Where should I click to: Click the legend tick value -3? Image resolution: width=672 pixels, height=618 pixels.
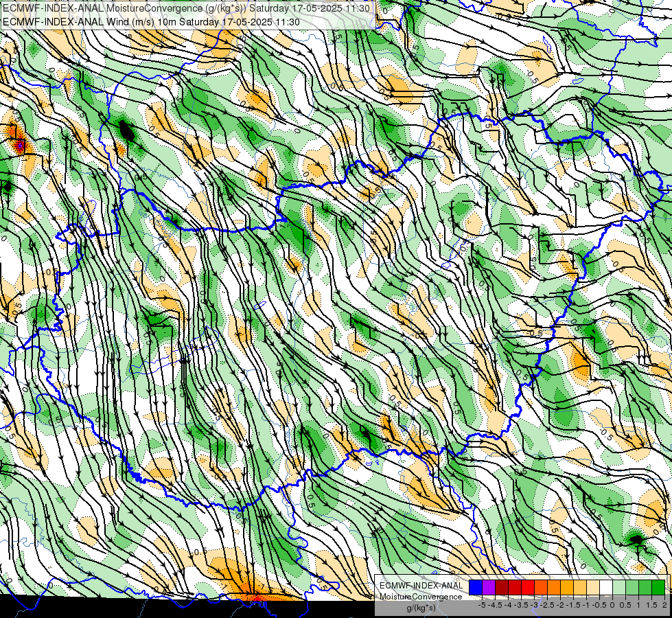534,605
